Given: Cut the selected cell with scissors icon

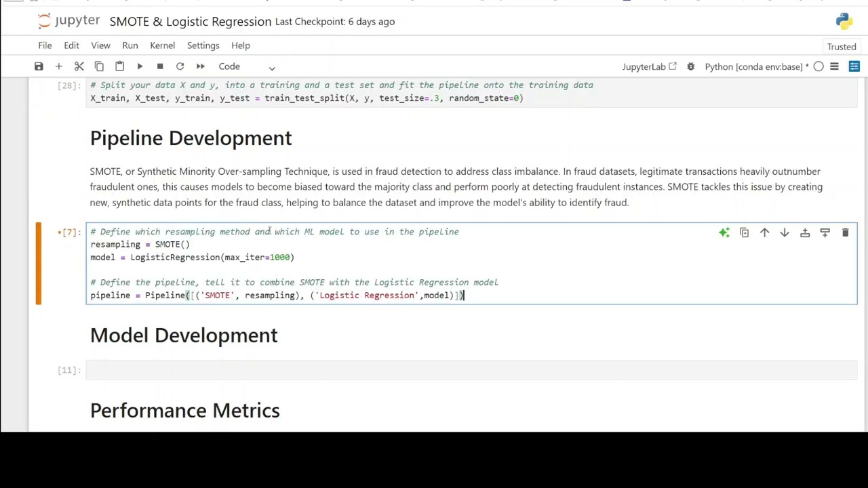Looking at the screenshot, I should (x=79, y=66).
